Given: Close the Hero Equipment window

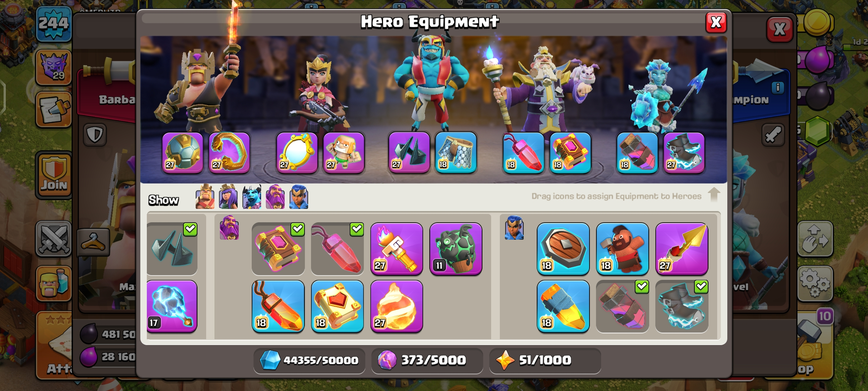Looking at the screenshot, I should (716, 22).
